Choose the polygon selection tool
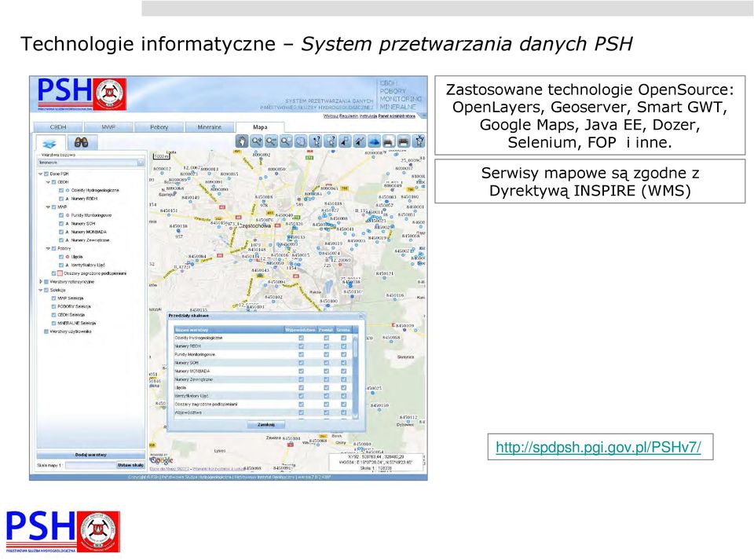The image size is (754, 560). [x=301, y=141]
